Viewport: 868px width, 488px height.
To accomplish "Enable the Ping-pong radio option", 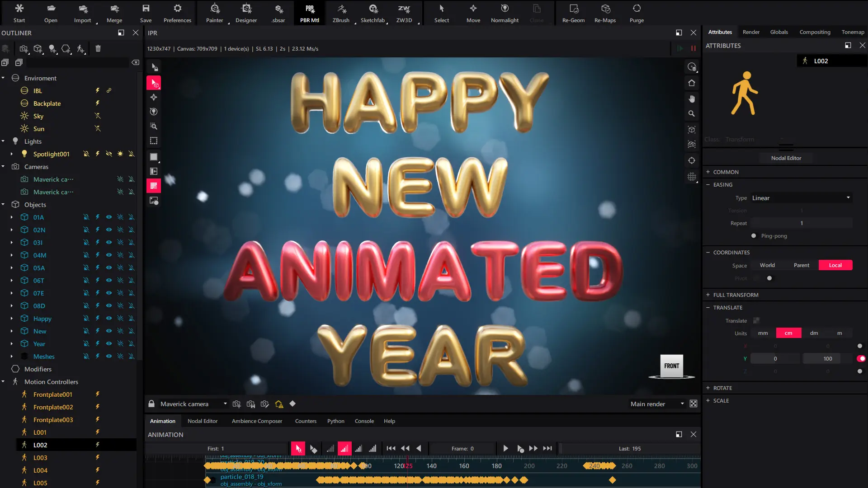I will click(x=754, y=236).
